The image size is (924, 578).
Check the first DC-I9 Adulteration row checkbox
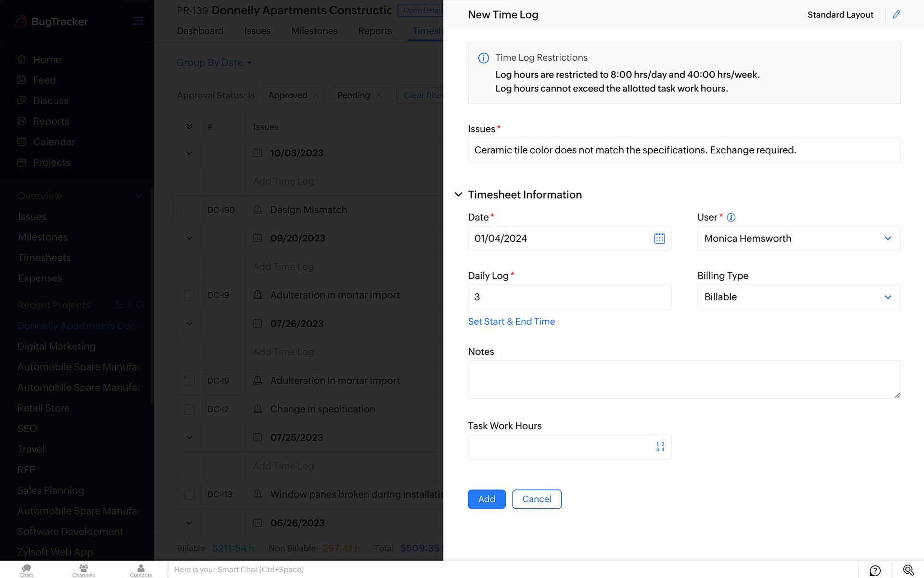[x=189, y=295]
